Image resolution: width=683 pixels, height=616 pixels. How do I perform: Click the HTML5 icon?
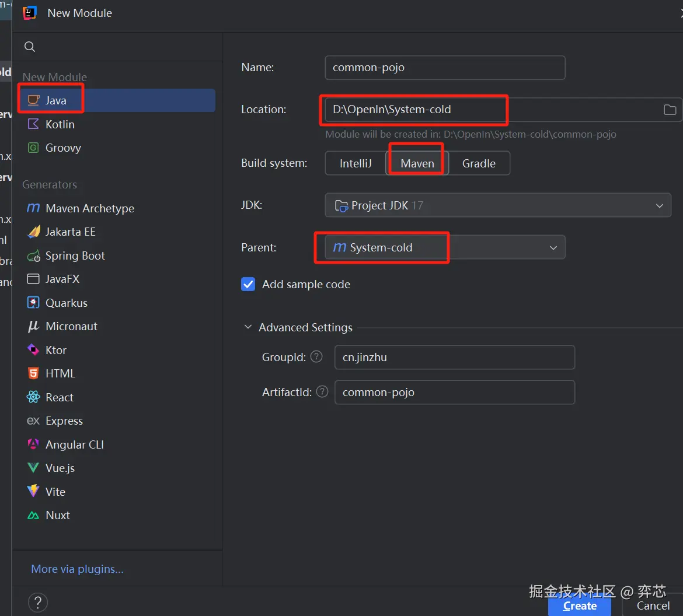pyautogui.click(x=33, y=373)
